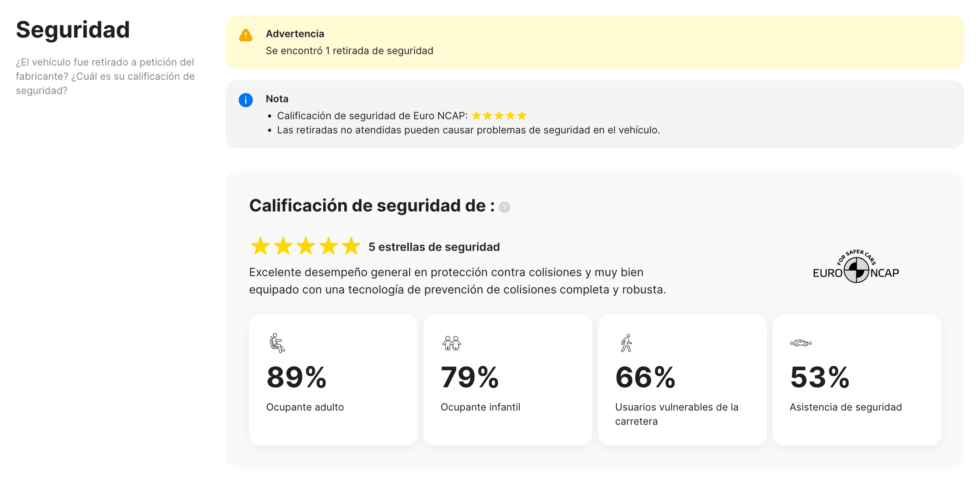The height and width of the screenshot is (481, 980).
Task: Click the blue info icon in the Nota box
Action: [x=245, y=100]
